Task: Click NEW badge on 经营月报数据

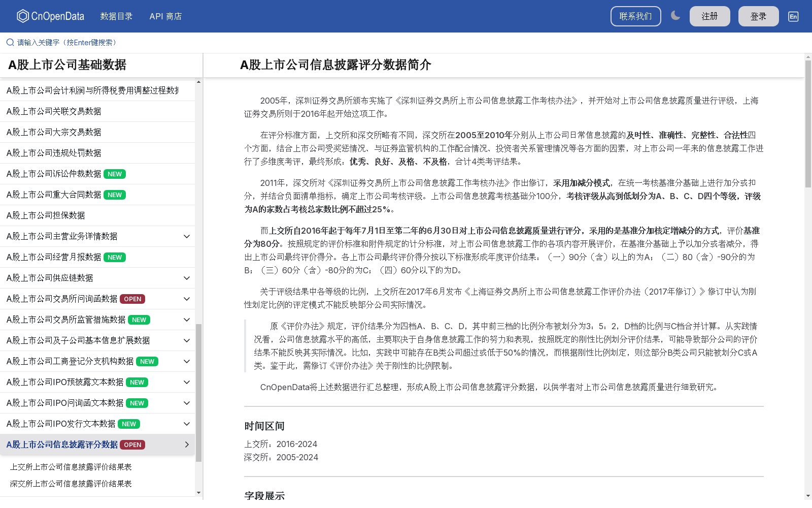Action: (x=115, y=258)
